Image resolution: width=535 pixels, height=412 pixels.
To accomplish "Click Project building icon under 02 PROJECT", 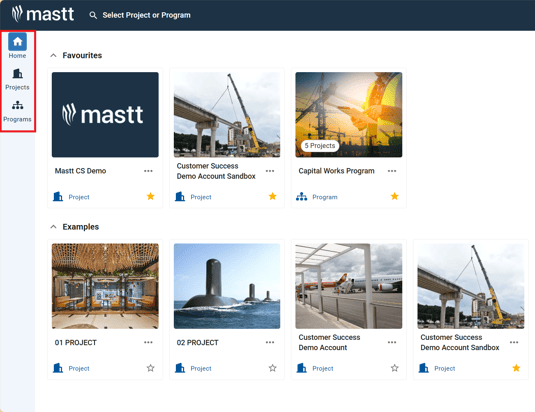I will [x=180, y=368].
